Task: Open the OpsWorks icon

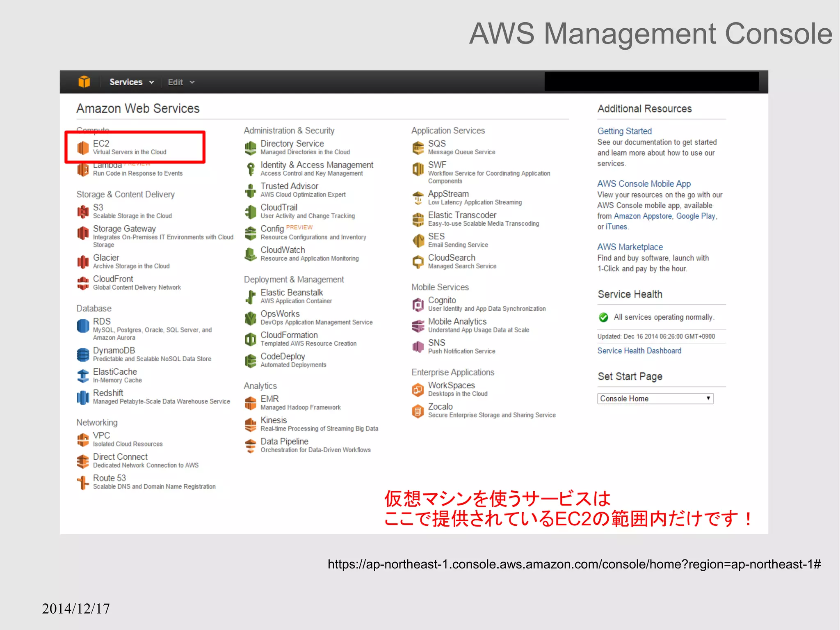Action: click(251, 318)
